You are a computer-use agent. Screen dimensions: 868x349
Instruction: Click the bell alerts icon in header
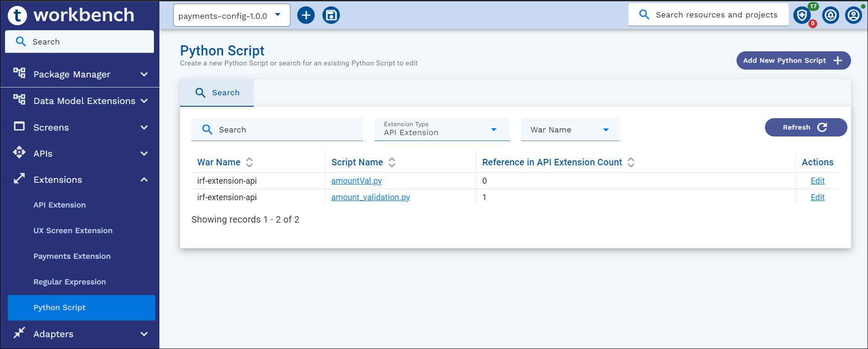tap(830, 15)
